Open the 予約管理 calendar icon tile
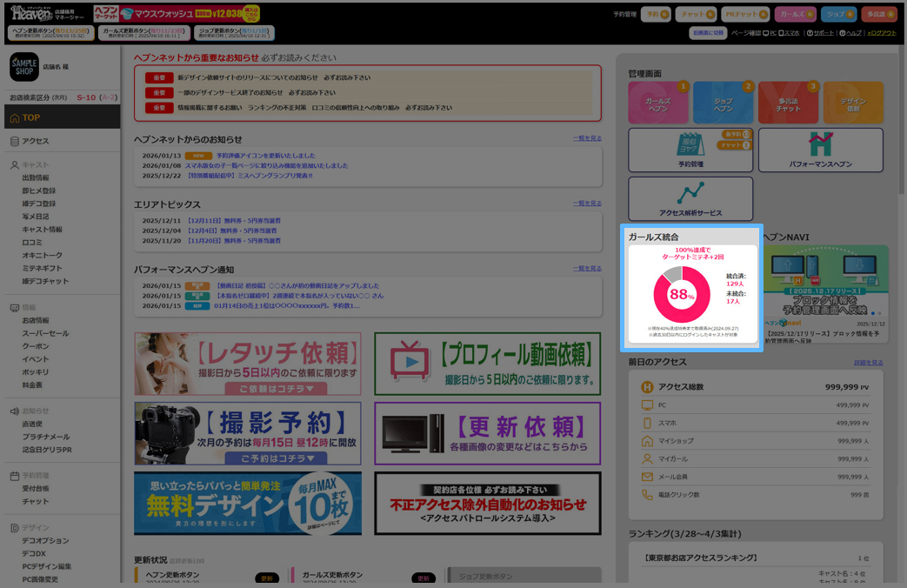The height and width of the screenshot is (588, 907). tap(690, 150)
